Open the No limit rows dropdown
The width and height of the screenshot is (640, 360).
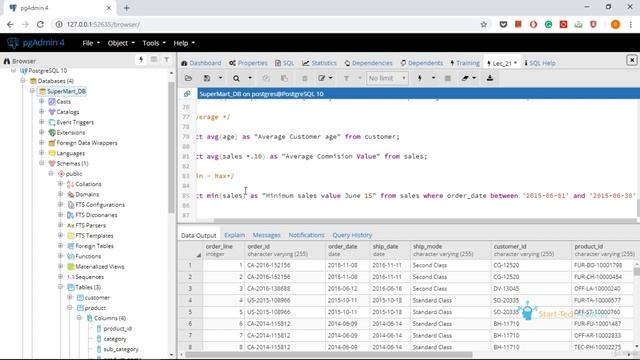387,78
